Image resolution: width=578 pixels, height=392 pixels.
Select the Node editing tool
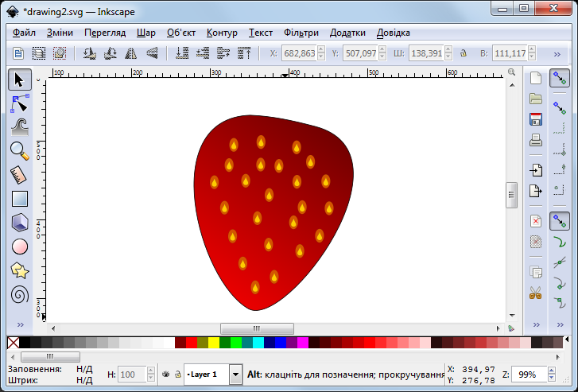(20, 103)
